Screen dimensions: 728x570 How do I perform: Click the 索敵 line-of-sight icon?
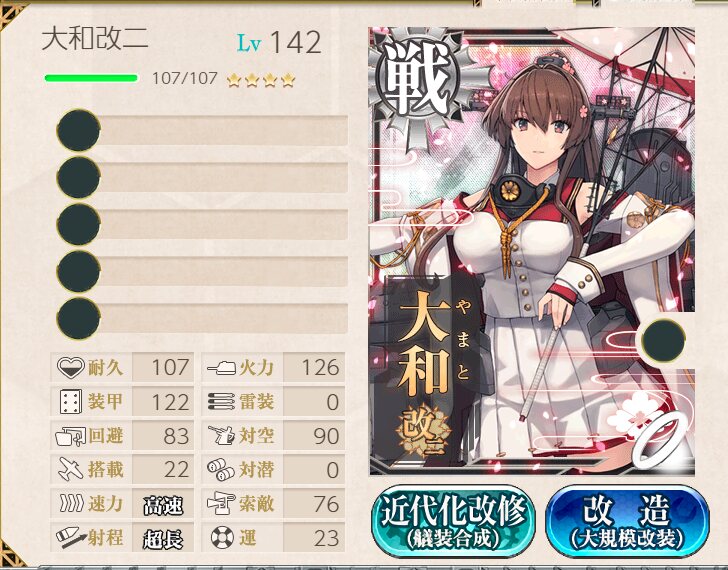221,504
